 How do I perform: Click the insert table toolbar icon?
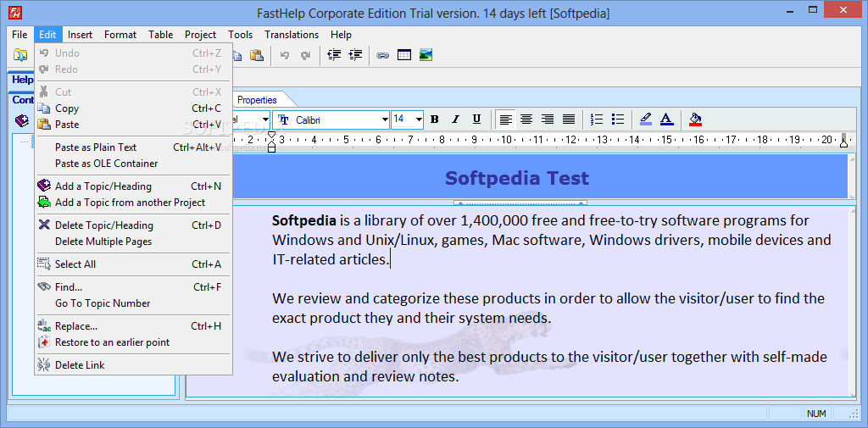click(404, 55)
